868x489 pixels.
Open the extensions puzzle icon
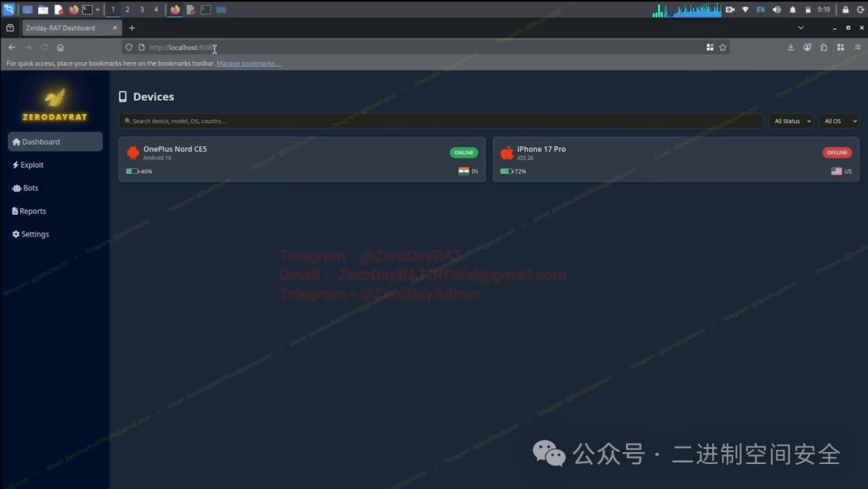[x=824, y=47]
